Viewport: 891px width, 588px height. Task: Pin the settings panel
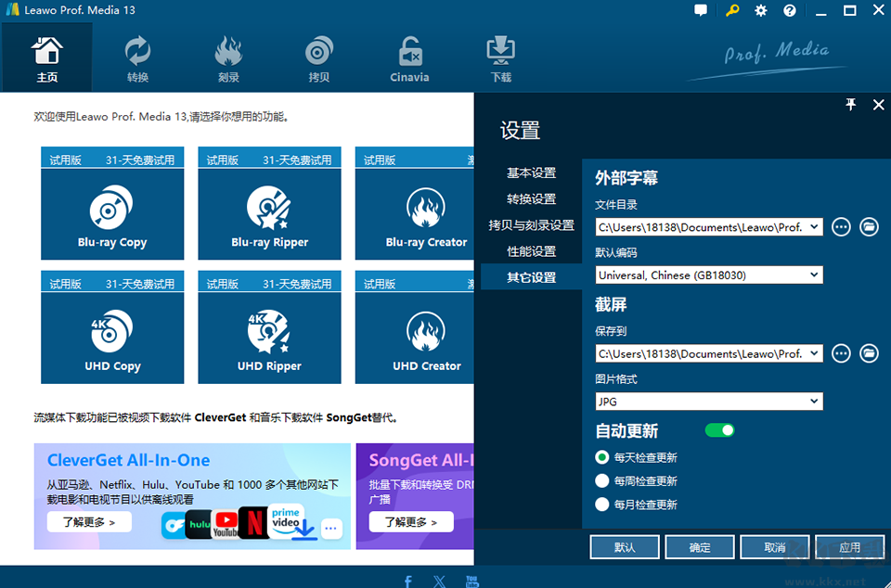click(x=851, y=105)
